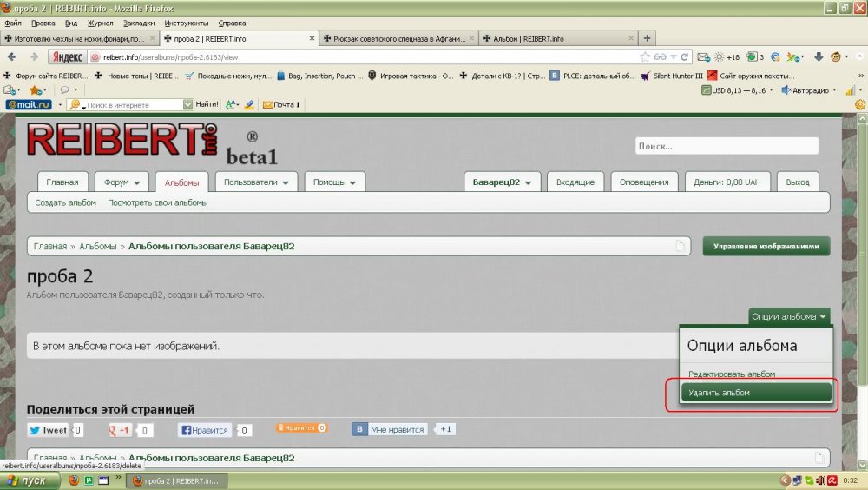Click the text size AA icon
This screenshot has width=868, height=490.
[232, 104]
